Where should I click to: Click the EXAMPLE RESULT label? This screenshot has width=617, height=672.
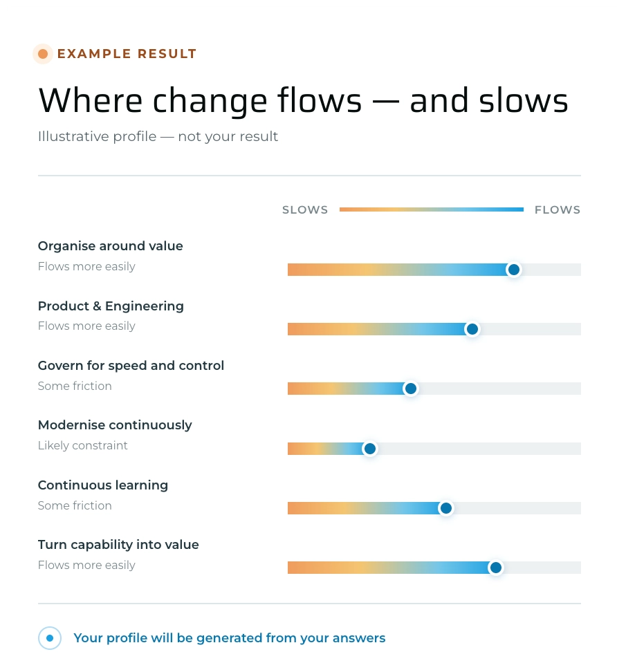coord(127,54)
